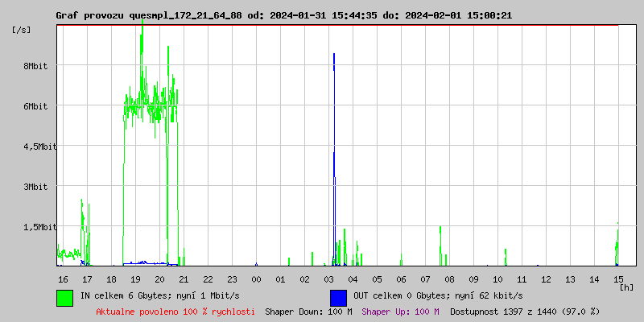Click the purple 'Shaper Up: 100 M' text

(x=400, y=311)
